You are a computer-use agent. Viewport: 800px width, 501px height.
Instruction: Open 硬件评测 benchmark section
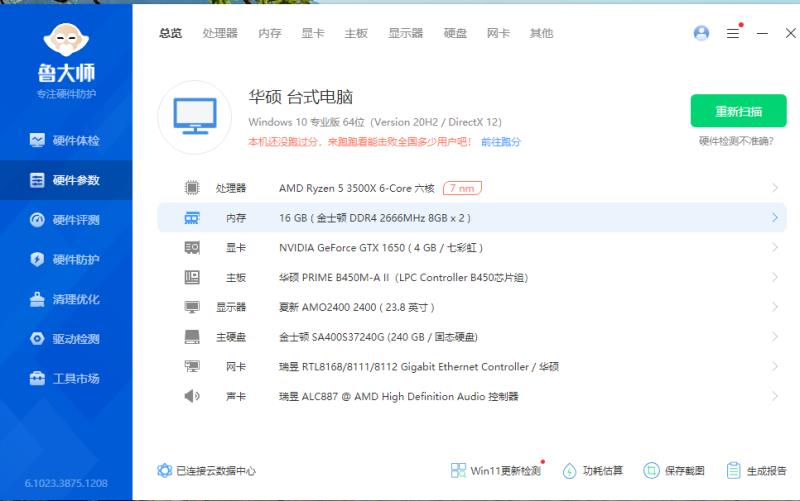pos(65,220)
